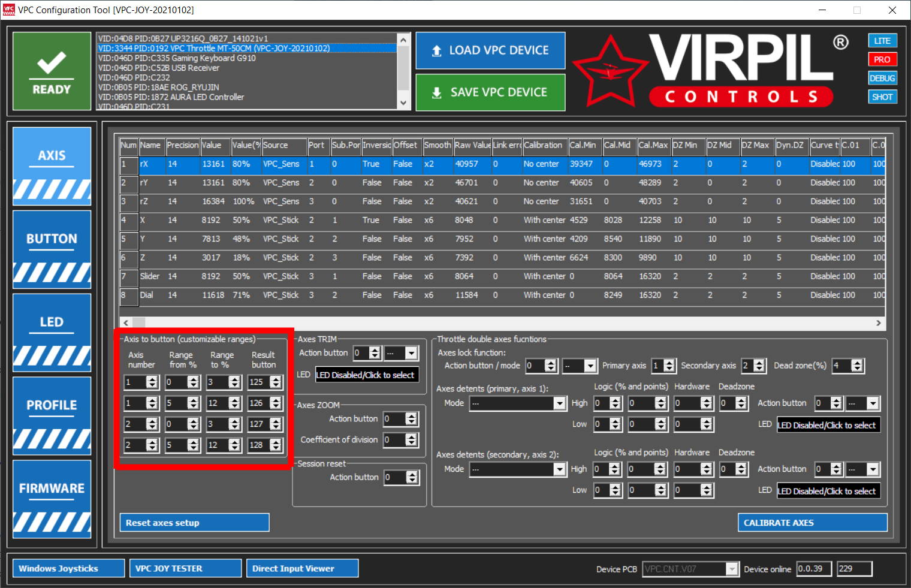Open the FIRMWARE tab
The height and width of the screenshot is (588, 911).
pyautogui.click(x=52, y=499)
